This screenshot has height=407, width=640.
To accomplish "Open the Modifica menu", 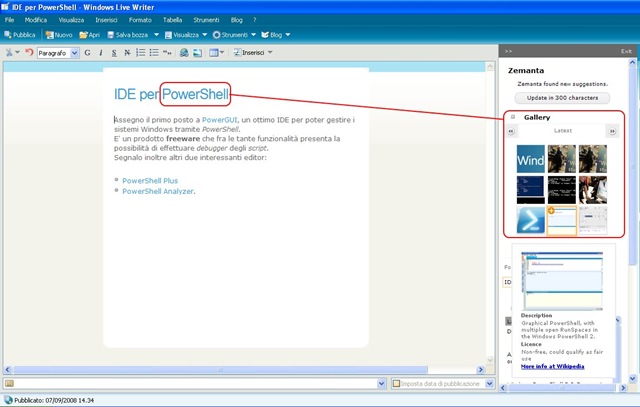I will (x=36, y=20).
